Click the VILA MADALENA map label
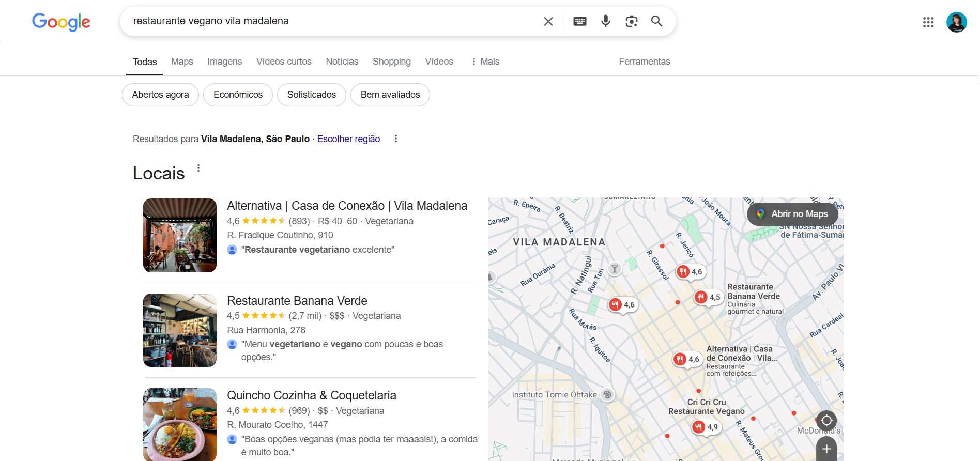This screenshot has height=461, width=980. pyautogui.click(x=559, y=242)
